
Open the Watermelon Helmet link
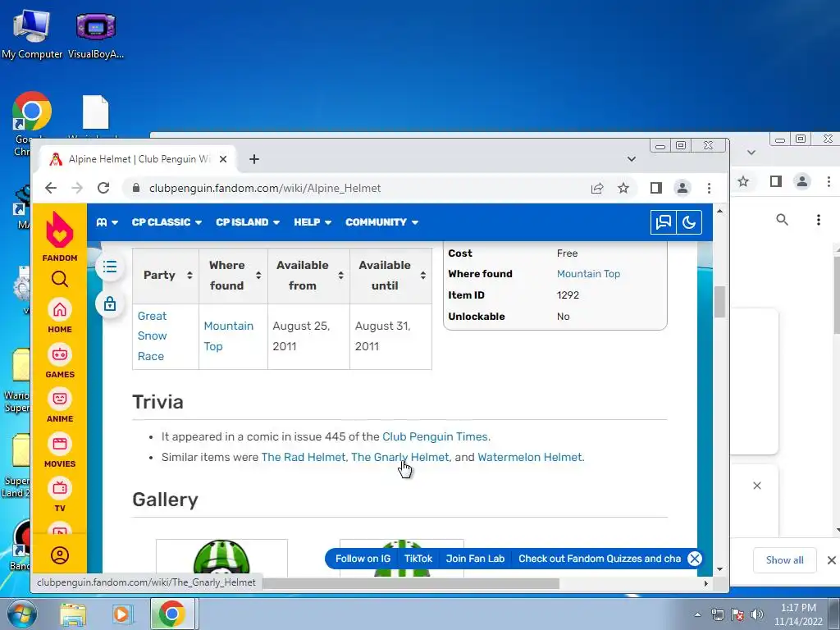pyautogui.click(x=529, y=457)
